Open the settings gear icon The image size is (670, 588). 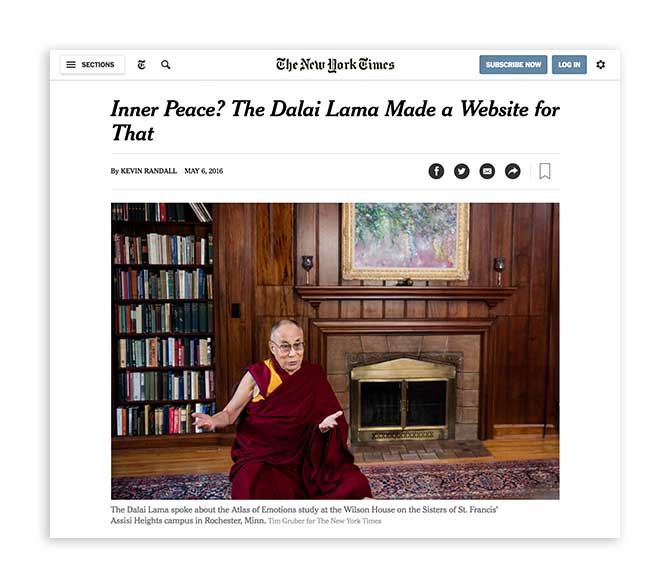[x=601, y=65]
